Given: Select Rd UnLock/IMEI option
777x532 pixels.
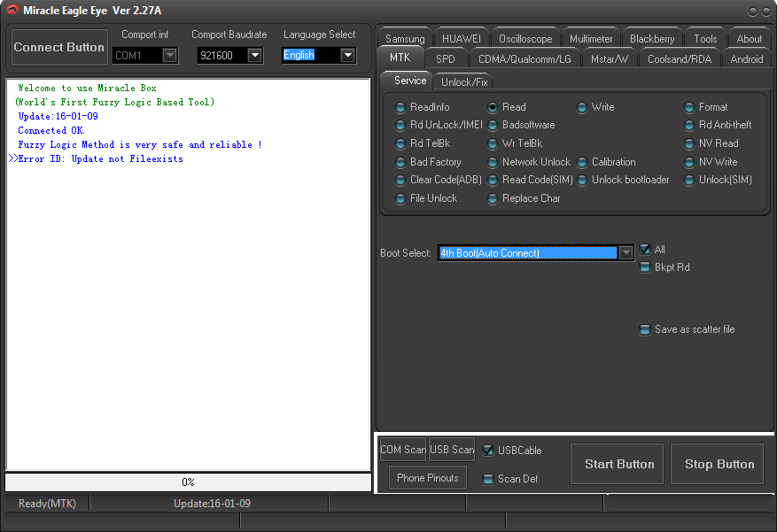Looking at the screenshot, I should coord(439,125).
